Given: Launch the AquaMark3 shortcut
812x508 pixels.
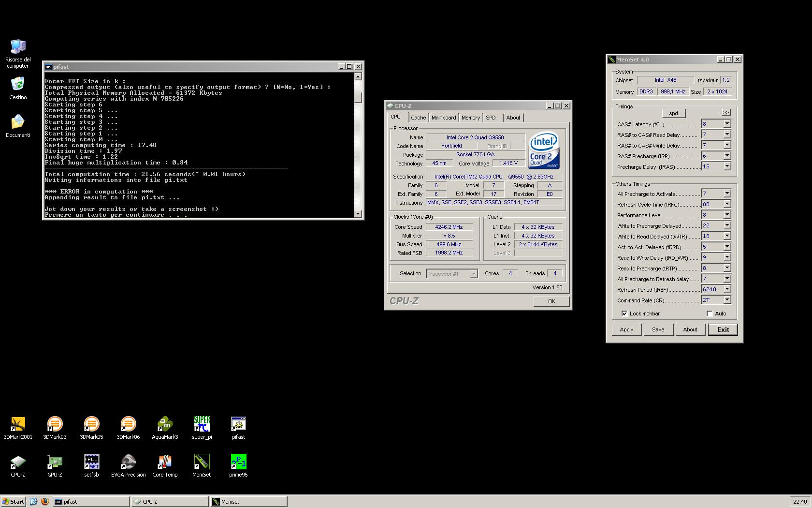Looking at the screenshot, I should point(165,428).
